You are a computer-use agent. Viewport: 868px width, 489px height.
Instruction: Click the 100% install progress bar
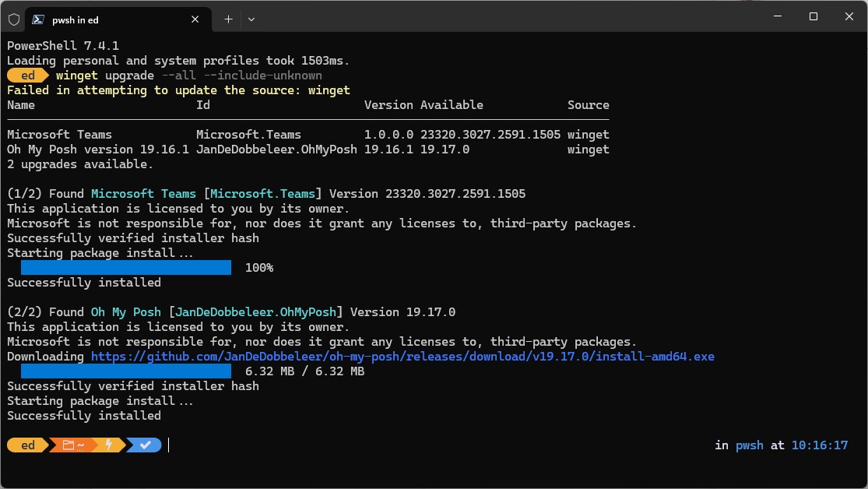pos(125,268)
